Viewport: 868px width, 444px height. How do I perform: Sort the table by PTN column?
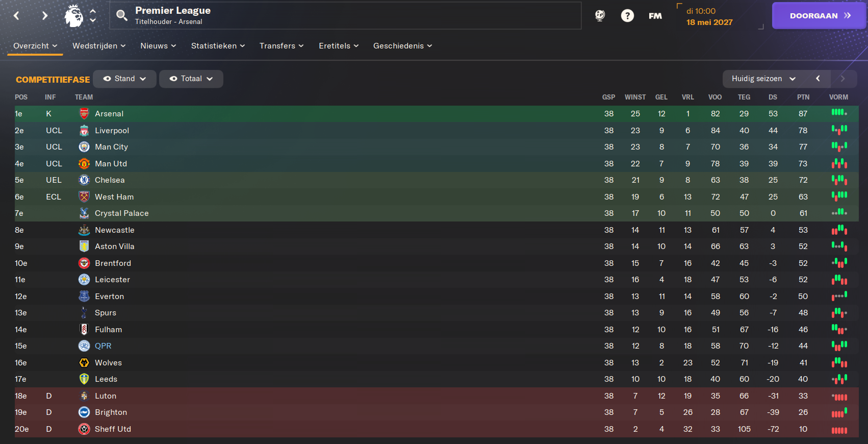[803, 97]
